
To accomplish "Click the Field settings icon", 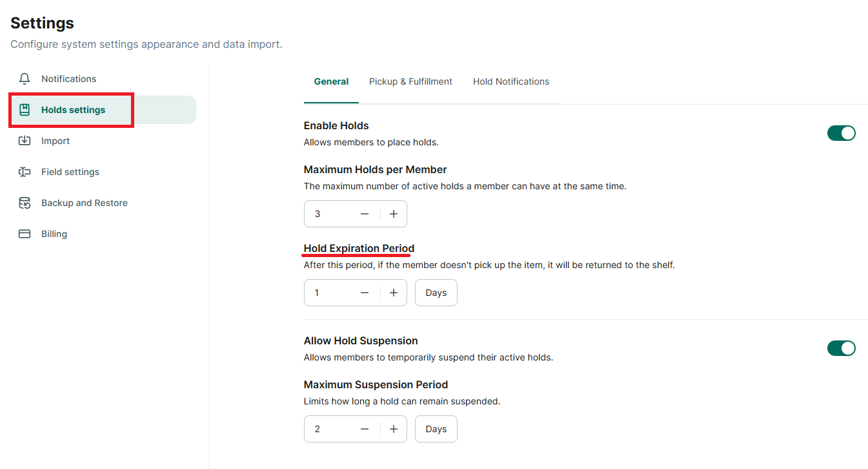I will point(25,172).
